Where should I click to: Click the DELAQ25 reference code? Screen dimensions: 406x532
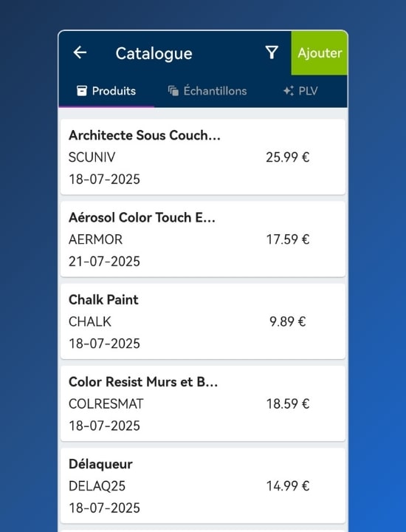(x=97, y=485)
